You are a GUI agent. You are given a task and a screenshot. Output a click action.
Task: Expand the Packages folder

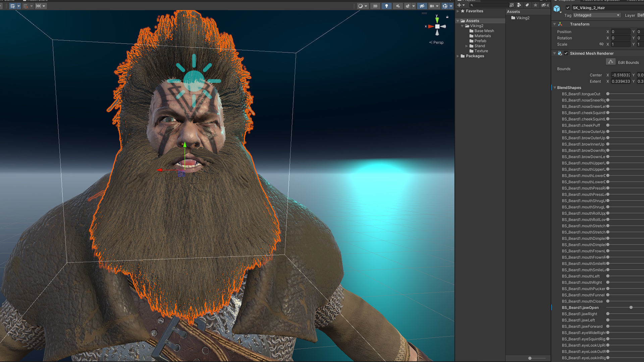[x=458, y=56]
